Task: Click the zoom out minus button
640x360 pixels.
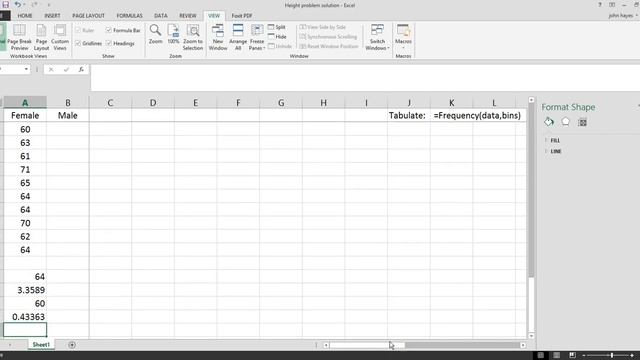Action: pos(584,356)
